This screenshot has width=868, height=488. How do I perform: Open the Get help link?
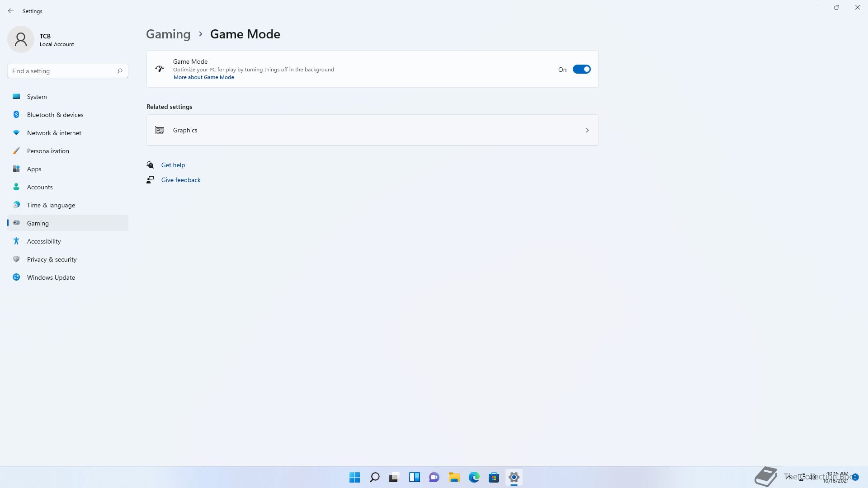173,165
